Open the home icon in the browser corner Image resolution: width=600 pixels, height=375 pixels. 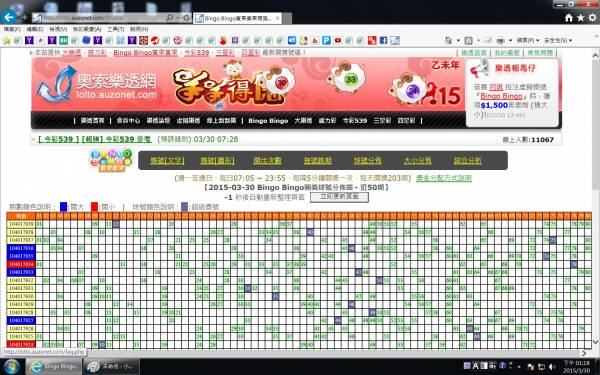click(x=569, y=18)
